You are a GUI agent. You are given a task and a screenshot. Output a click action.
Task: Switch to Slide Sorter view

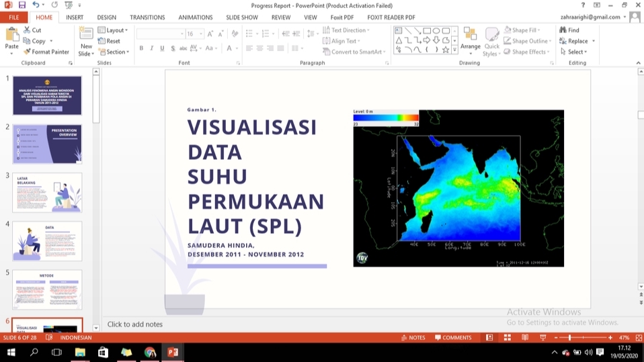508,337
